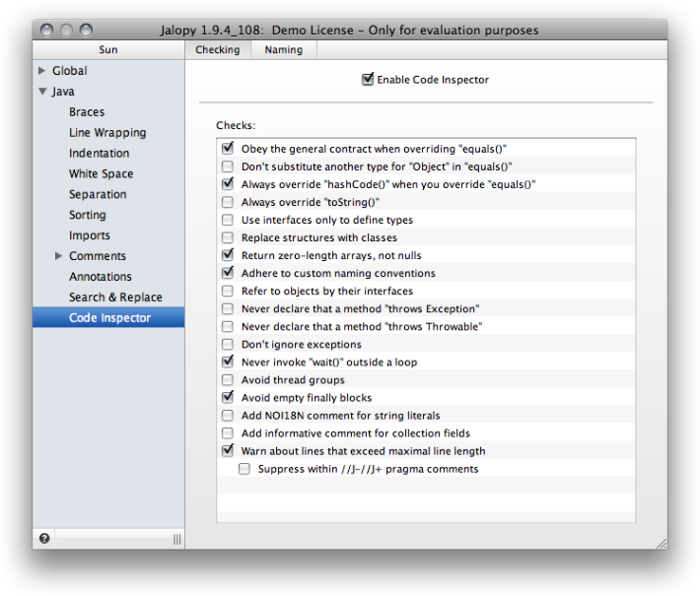Open Annotations settings page
The image size is (700, 596).
coord(101,277)
